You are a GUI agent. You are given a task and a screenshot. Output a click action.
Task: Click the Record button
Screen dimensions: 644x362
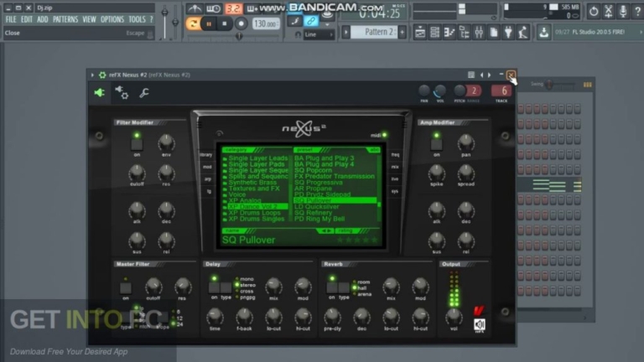click(x=241, y=23)
